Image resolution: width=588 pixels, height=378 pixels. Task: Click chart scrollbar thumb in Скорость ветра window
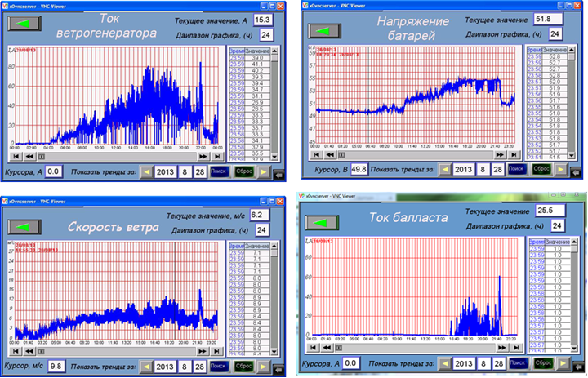[42, 351]
